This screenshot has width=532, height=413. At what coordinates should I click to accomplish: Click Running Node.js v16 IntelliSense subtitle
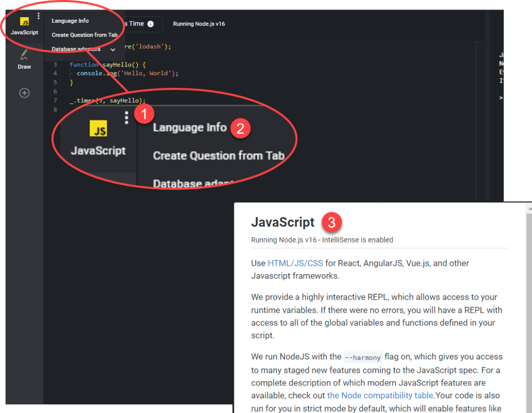(x=322, y=240)
